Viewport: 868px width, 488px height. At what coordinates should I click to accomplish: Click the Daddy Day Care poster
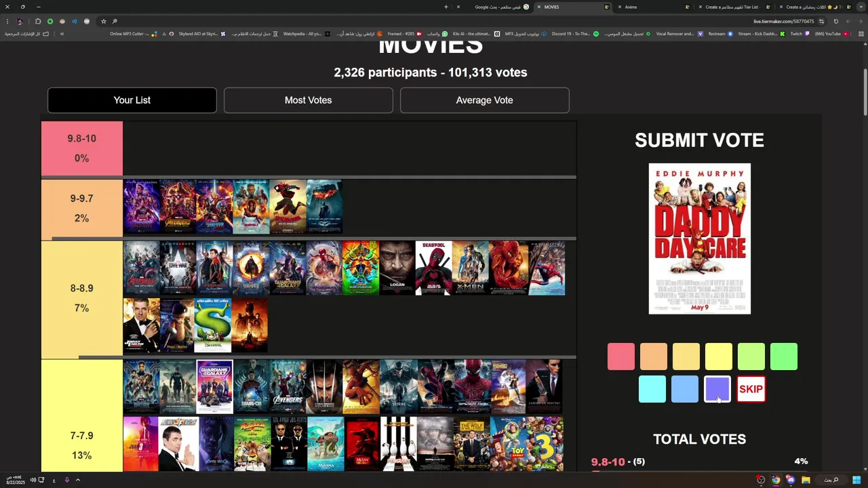(x=700, y=239)
